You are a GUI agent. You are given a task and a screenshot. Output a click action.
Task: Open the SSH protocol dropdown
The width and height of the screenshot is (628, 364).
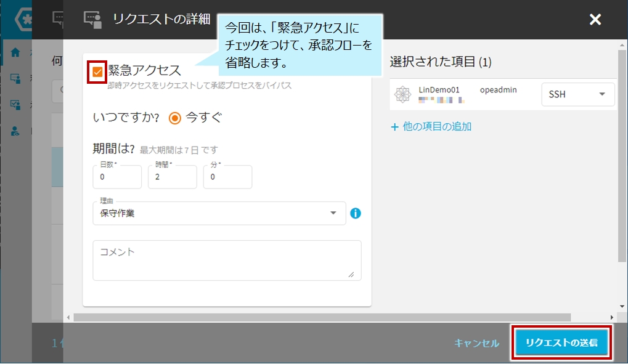coord(577,94)
